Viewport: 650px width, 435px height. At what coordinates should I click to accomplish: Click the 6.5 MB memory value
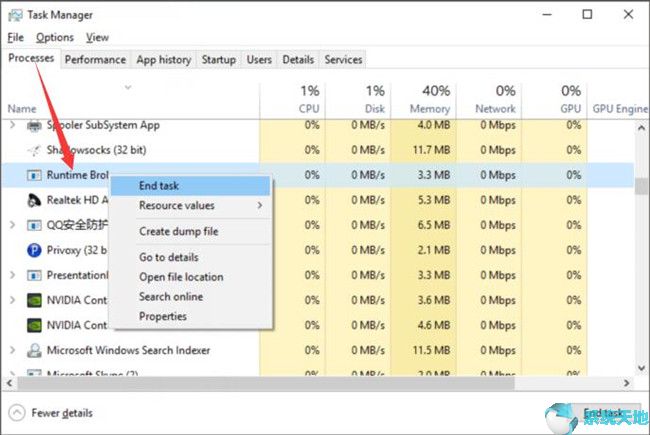pos(434,225)
